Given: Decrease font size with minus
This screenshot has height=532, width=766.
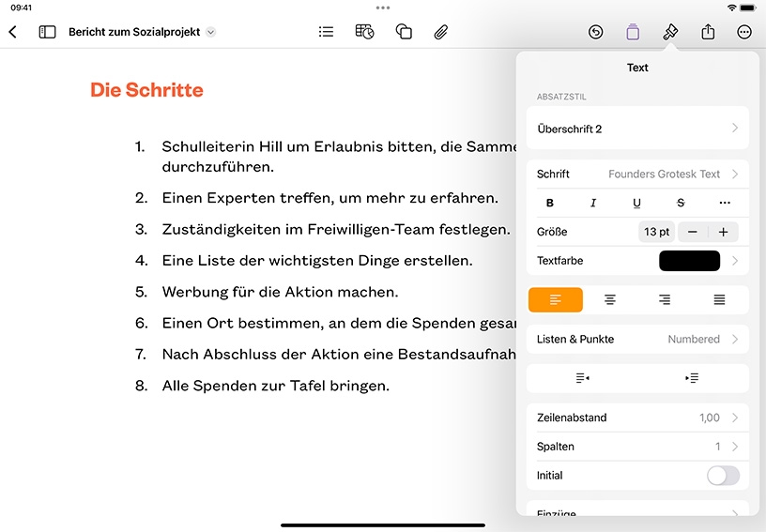Looking at the screenshot, I should coord(692,232).
